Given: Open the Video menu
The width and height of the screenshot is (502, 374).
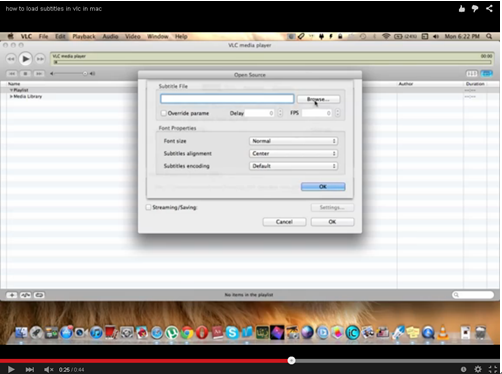Looking at the screenshot, I should (133, 36).
